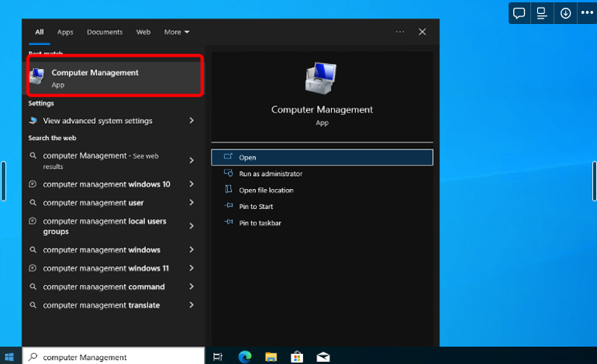Switch to the Apps search tab
Image resolution: width=597 pixels, height=364 pixels.
65,32
